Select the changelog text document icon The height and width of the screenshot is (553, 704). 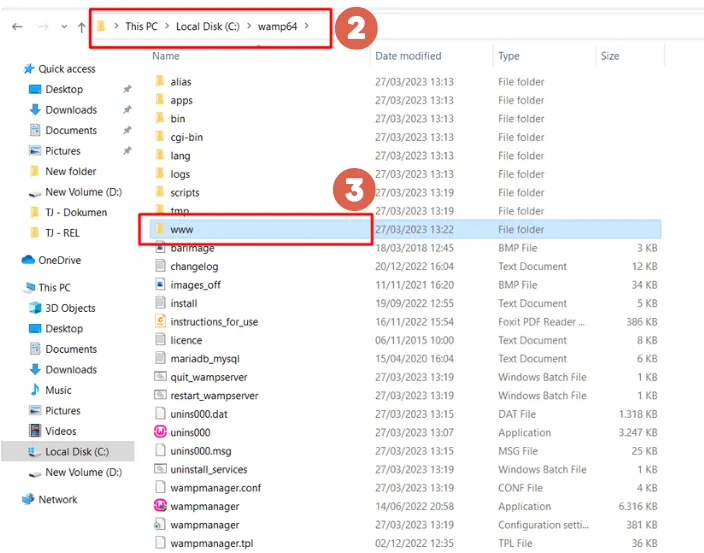pos(160,266)
